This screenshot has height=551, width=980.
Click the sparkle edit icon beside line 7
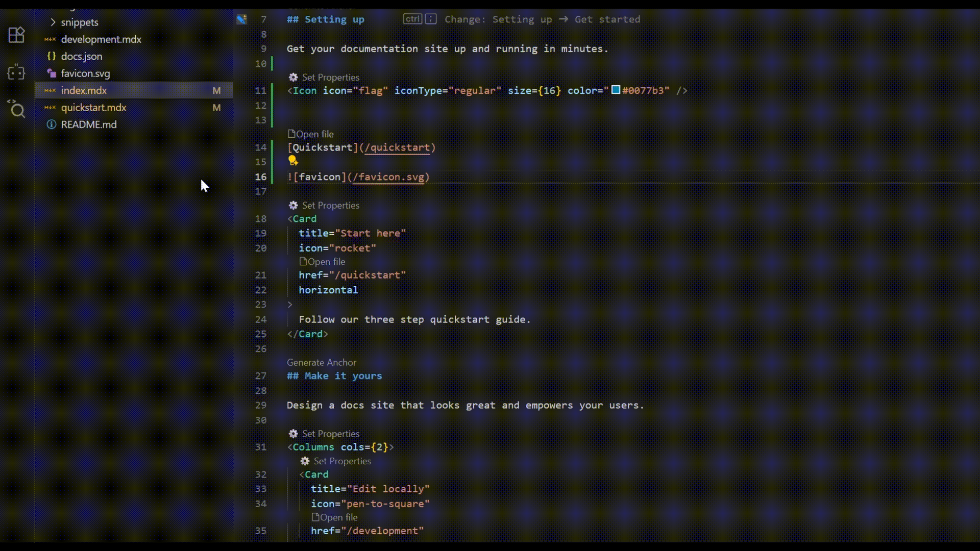point(242,19)
